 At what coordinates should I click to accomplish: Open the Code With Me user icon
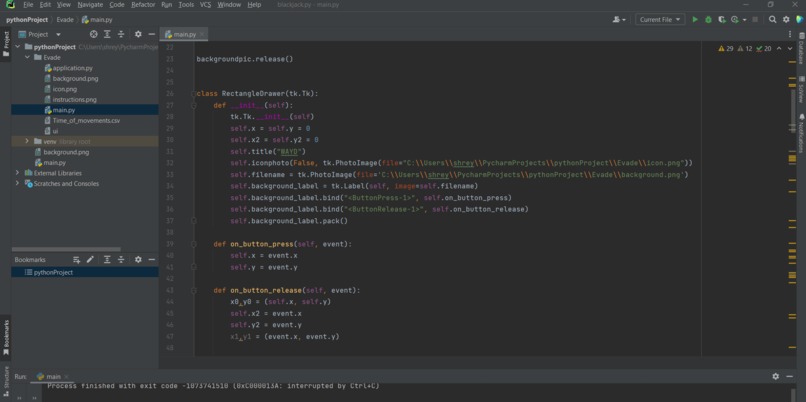pyautogui.click(x=619, y=20)
